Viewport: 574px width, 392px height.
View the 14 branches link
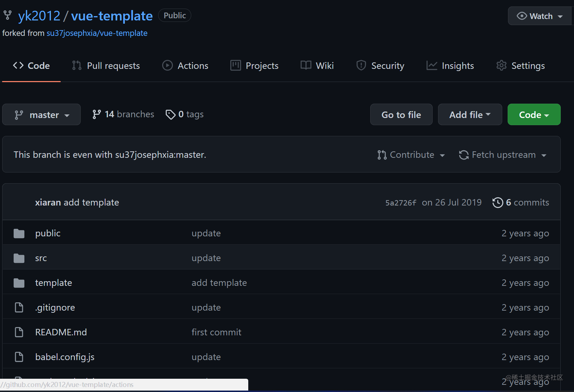click(123, 114)
